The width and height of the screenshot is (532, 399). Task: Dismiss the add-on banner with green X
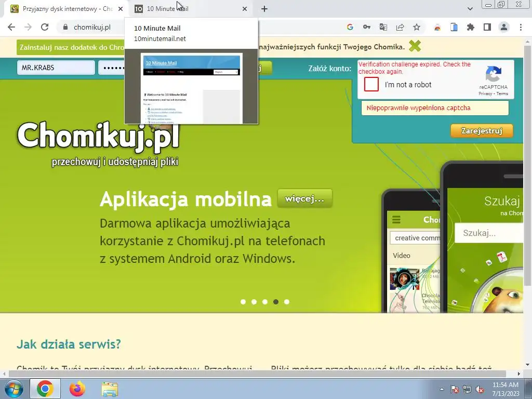tap(415, 46)
